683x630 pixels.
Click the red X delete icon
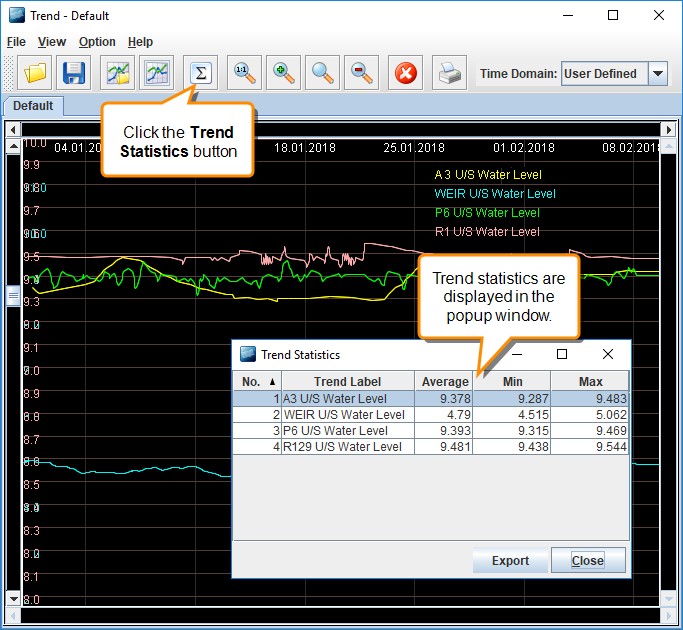tap(405, 73)
